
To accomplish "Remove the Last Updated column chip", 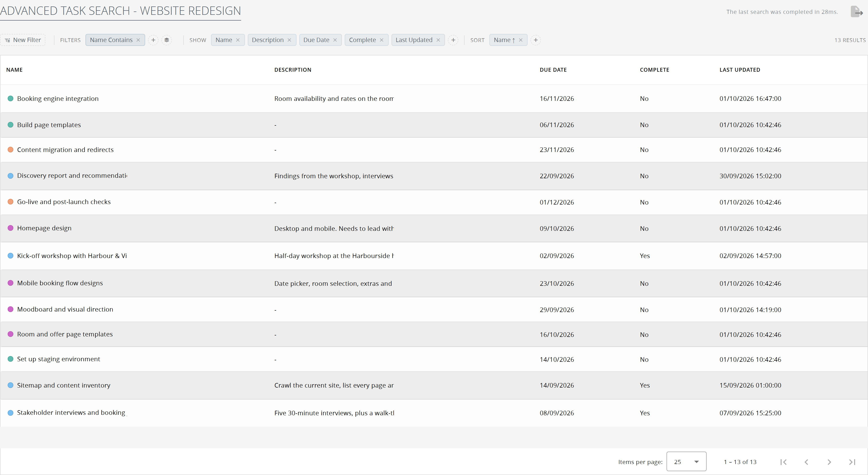I will 438,40.
